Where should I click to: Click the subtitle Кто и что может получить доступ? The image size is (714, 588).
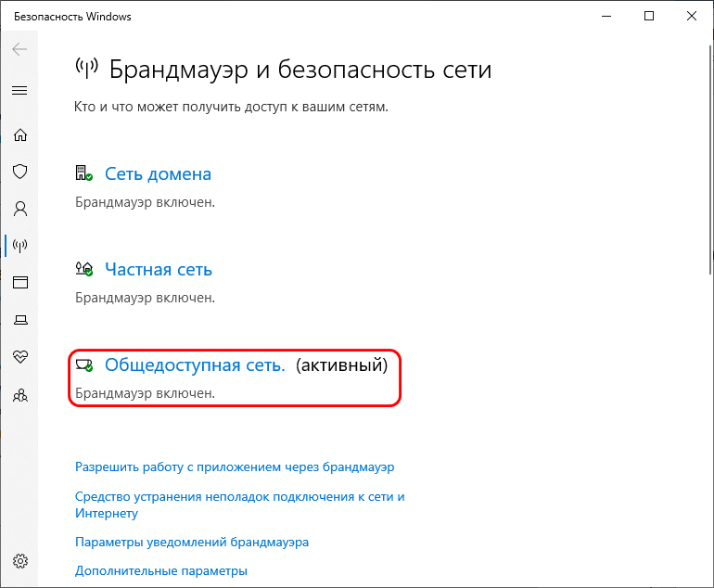[231, 107]
